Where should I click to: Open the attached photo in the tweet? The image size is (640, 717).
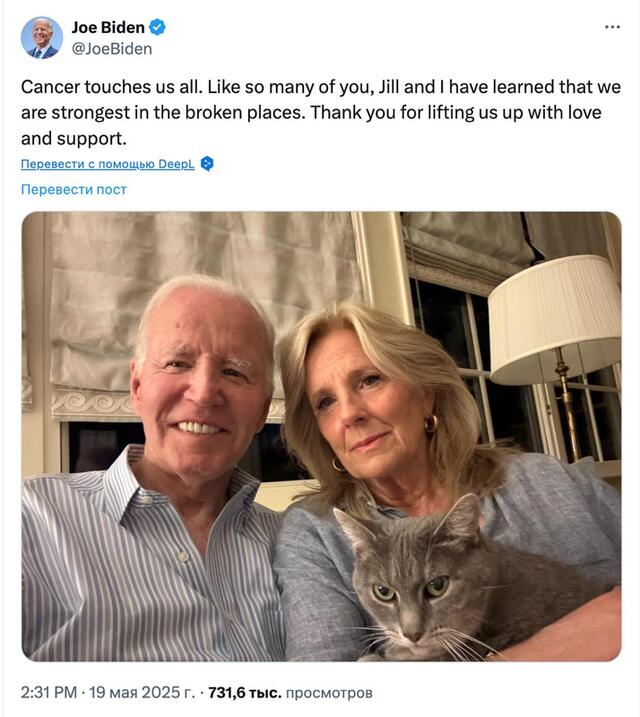(321, 435)
